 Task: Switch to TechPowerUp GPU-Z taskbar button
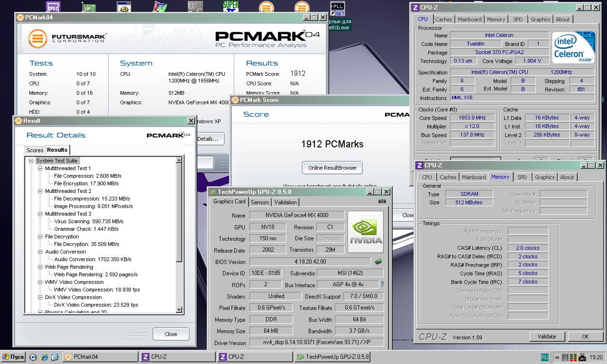(x=331, y=357)
